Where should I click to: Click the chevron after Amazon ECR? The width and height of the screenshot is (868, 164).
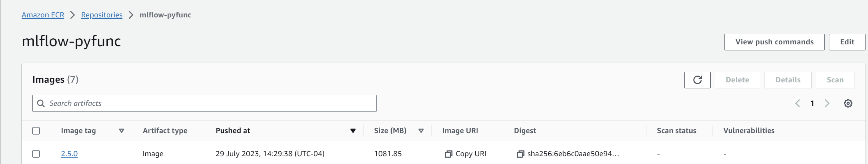pyautogui.click(x=73, y=15)
